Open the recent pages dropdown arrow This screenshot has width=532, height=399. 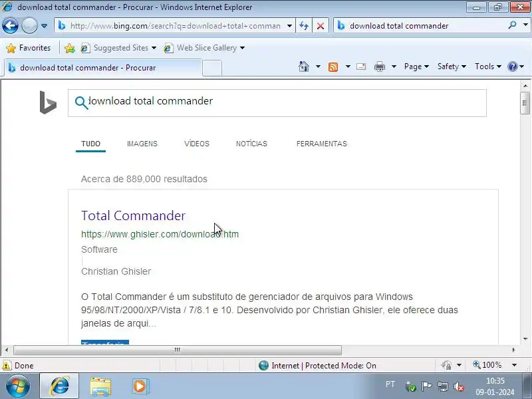pyautogui.click(x=44, y=26)
